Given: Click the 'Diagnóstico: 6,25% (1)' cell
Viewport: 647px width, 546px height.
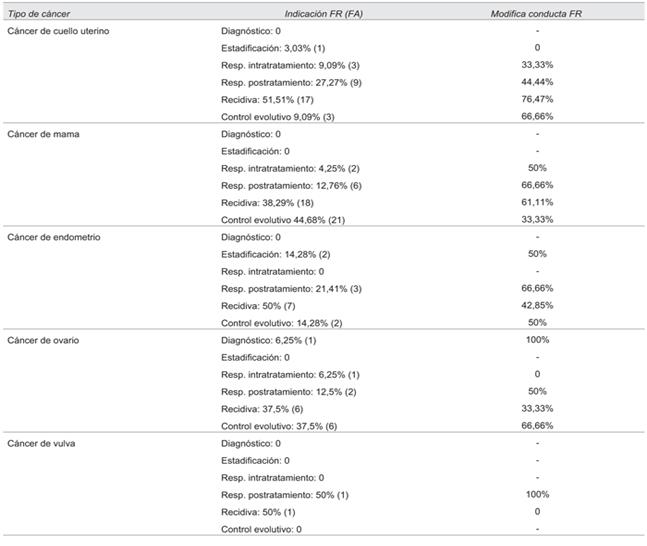Looking at the screenshot, I should coord(270,340).
